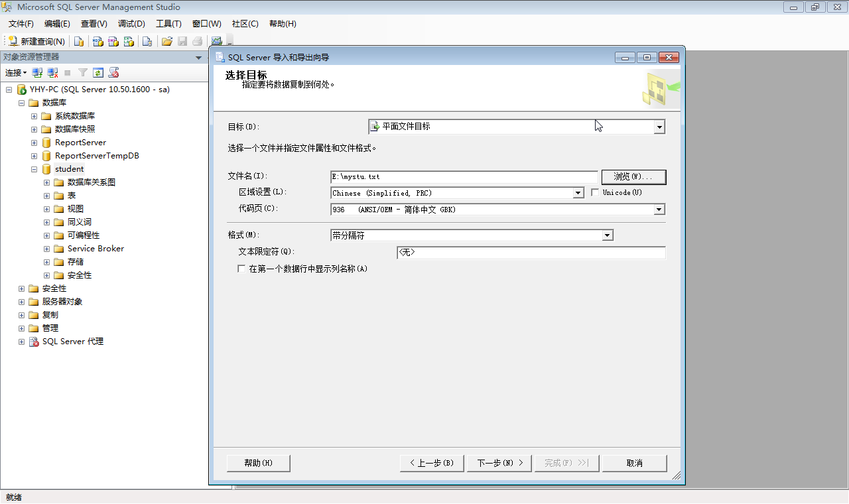Expand the ReportServerTempDB database node

(34, 156)
